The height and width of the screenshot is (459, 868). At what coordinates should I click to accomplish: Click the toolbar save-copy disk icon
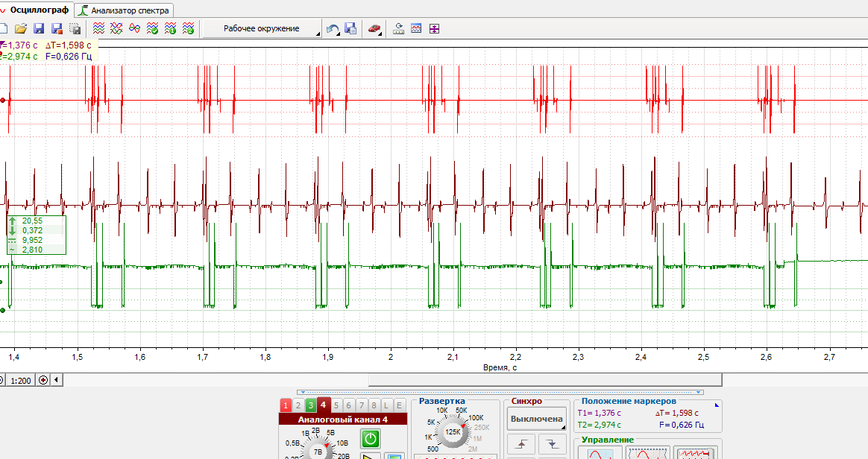[x=350, y=28]
